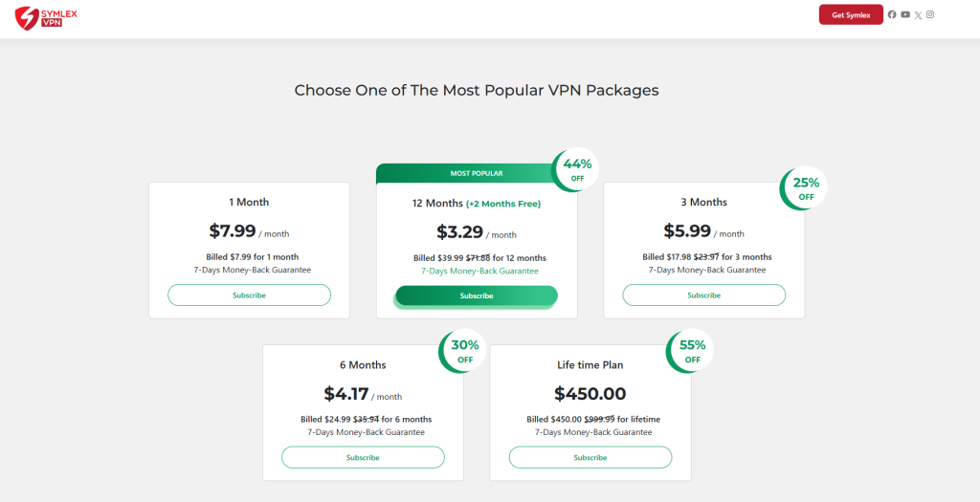
Task: Open the YouTube social icon
Action: coord(905,14)
